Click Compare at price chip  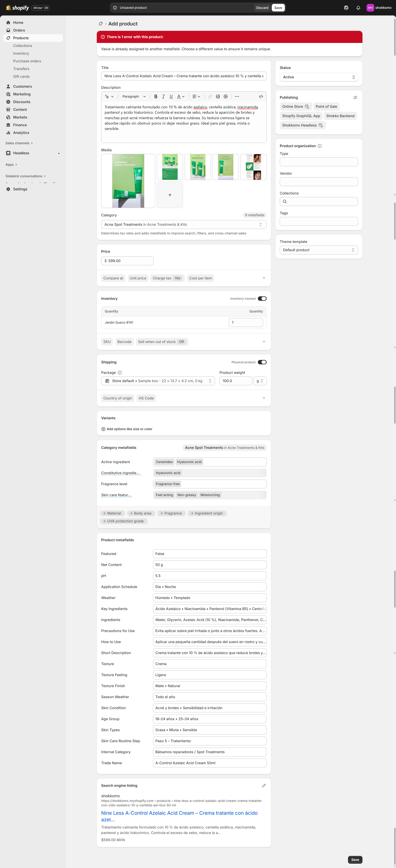tap(113, 278)
